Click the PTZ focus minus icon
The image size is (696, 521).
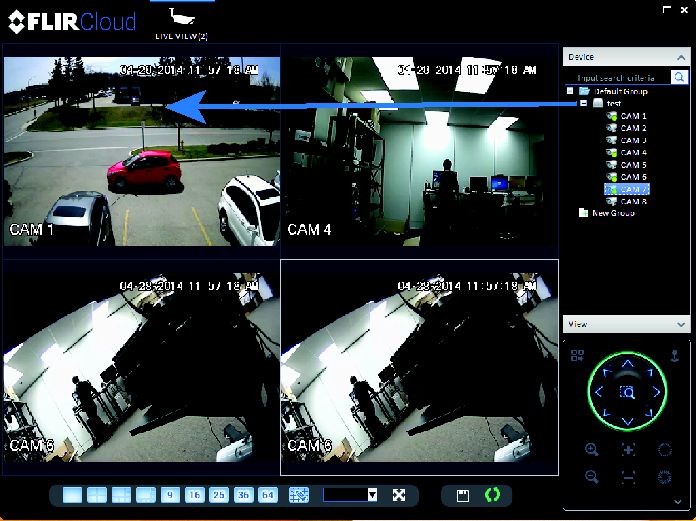point(628,477)
